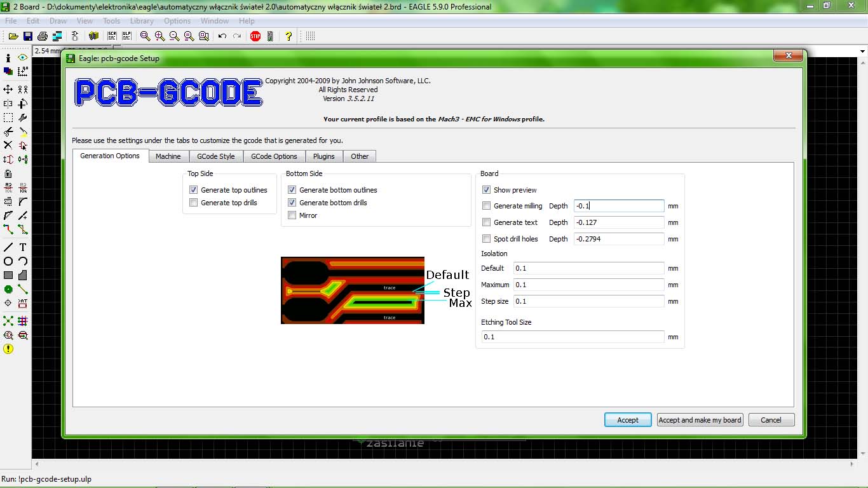This screenshot has height=488, width=868.
Task: Click the Etching Tool Size field
Action: coord(573,337)
